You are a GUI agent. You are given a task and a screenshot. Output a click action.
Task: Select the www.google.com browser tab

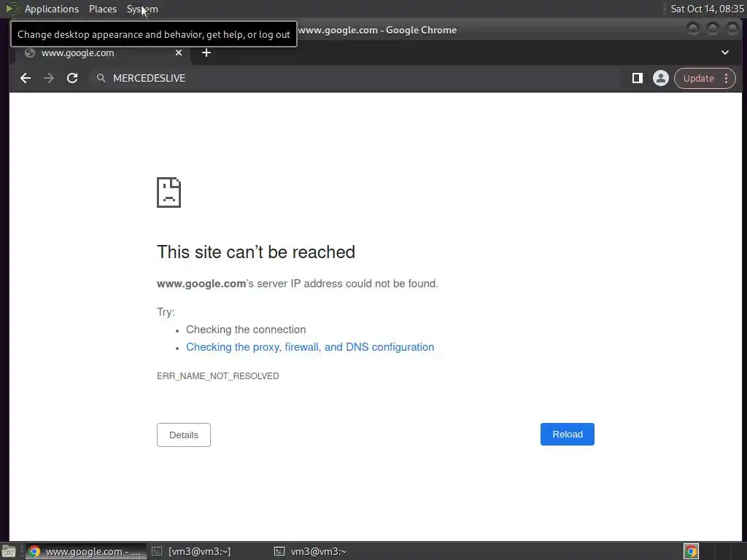tap(104, 52)
